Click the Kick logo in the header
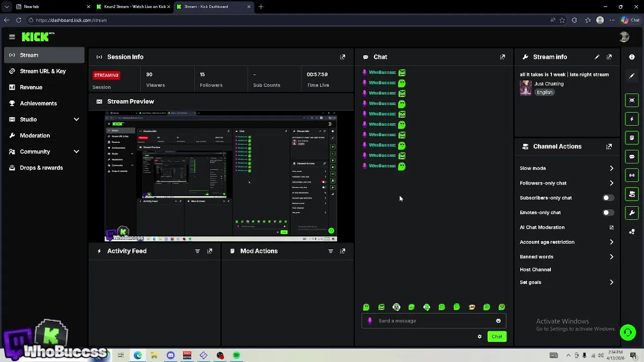The image size is (644, 362). [x=38, y=37]
